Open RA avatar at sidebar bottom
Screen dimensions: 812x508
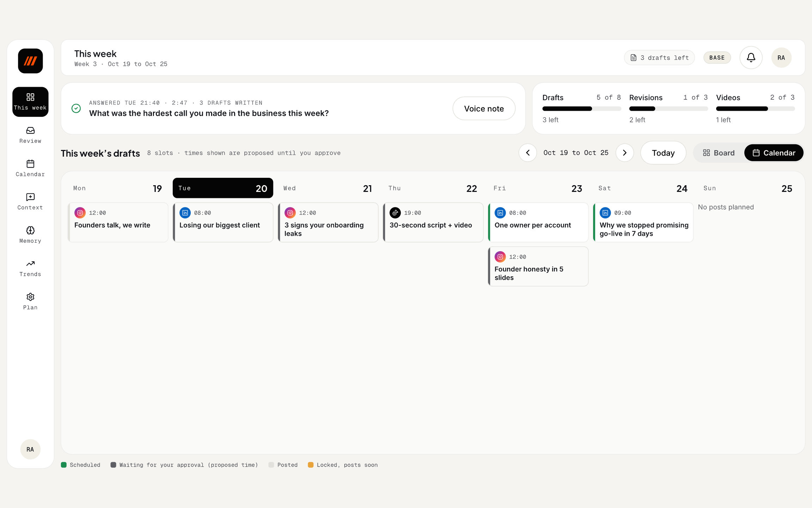[30, 449]
